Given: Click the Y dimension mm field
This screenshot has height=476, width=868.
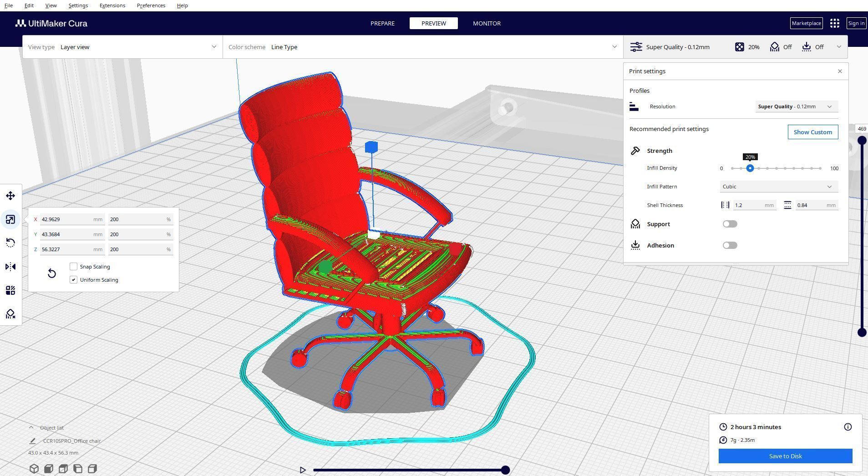Looking at the screenshot, I should coord(72,234).
